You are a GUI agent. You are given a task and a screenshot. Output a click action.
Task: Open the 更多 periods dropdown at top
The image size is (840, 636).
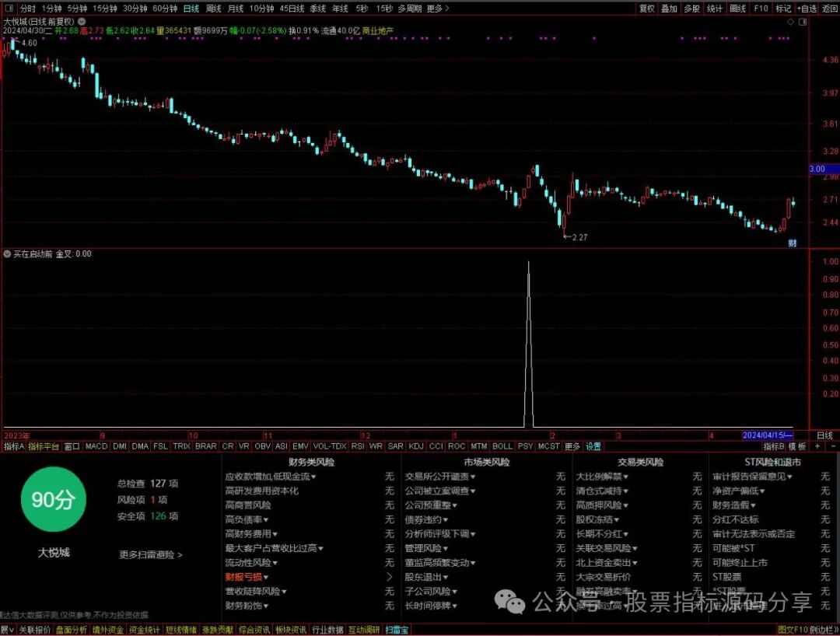click(438, 9)
